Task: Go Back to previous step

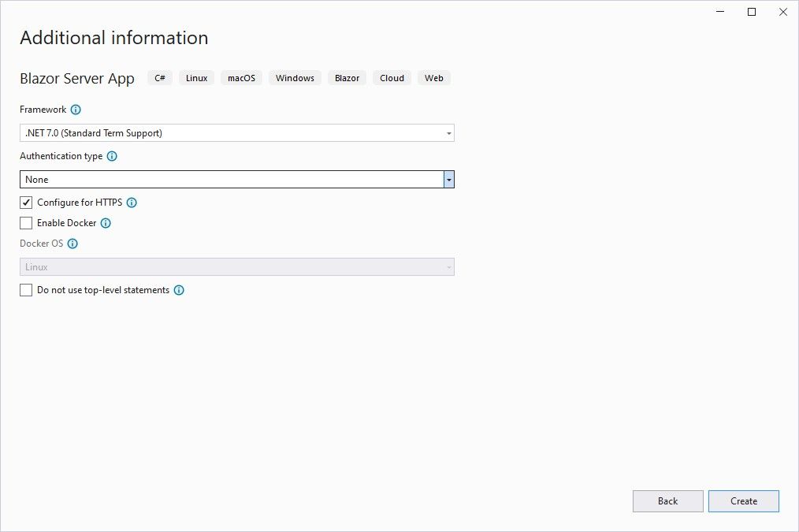Action: pos(667,501)
